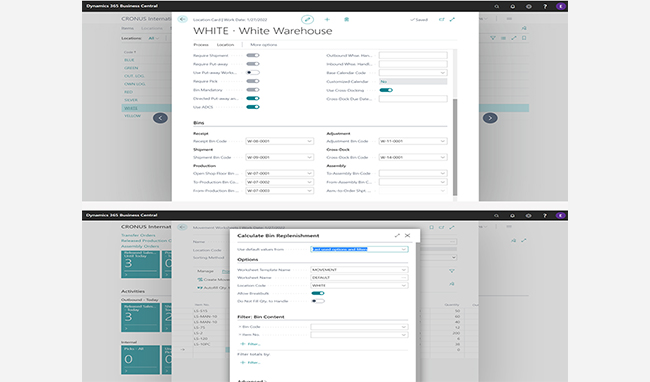
Task: Open Assembly Orders link
Action: tap(140, 246)
